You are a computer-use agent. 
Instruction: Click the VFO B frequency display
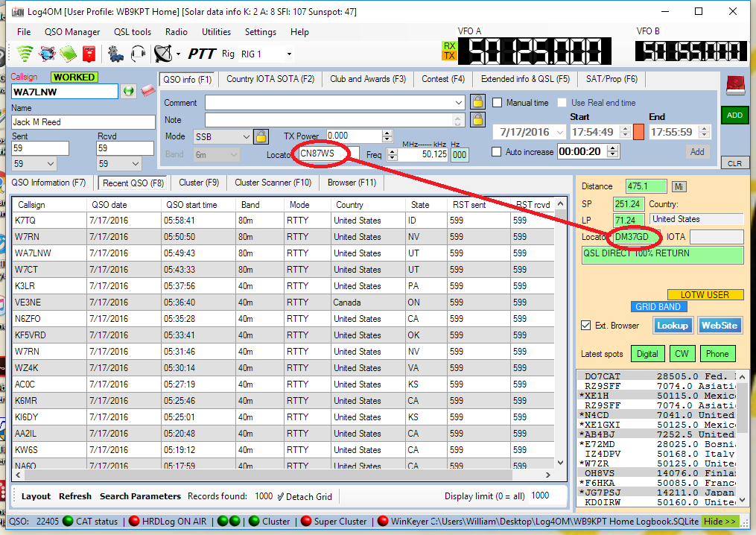[x=690, y=51]
